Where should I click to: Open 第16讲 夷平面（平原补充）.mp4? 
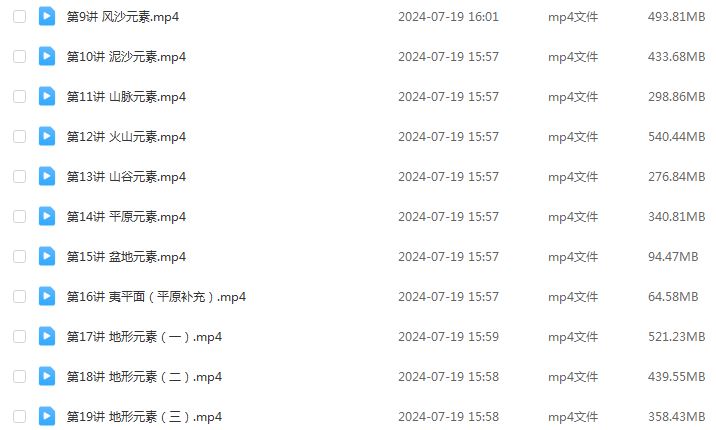pyautogui.click(x=156, y=297)
